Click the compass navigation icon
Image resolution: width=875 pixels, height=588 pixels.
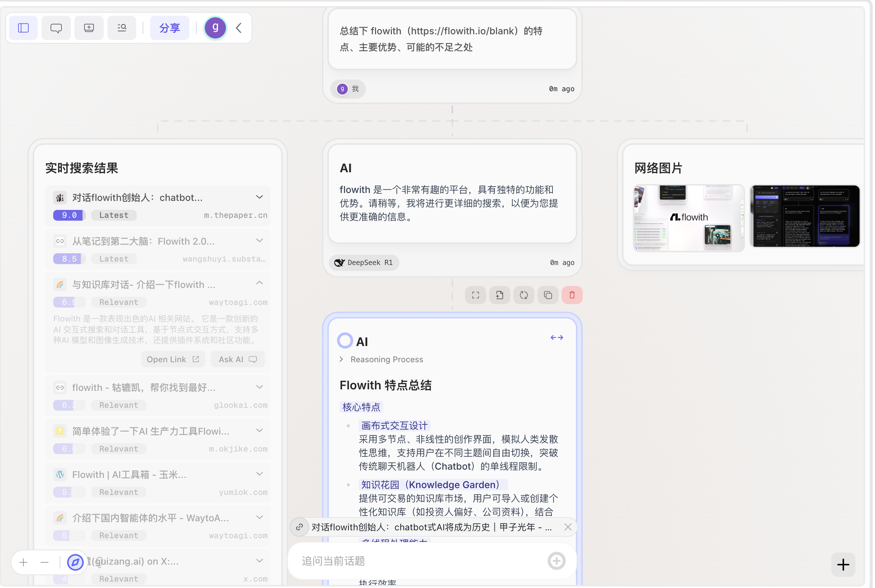tap(75, 563)
